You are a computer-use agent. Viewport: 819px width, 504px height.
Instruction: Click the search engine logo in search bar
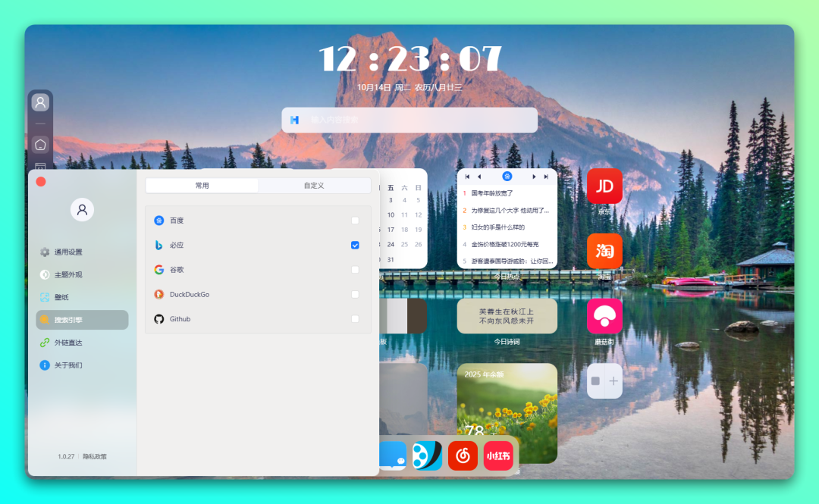click(x=295, y=120)
